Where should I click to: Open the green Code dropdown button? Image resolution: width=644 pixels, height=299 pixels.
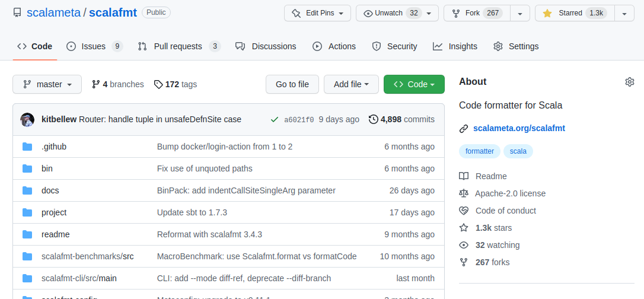[x=414, y=84]
